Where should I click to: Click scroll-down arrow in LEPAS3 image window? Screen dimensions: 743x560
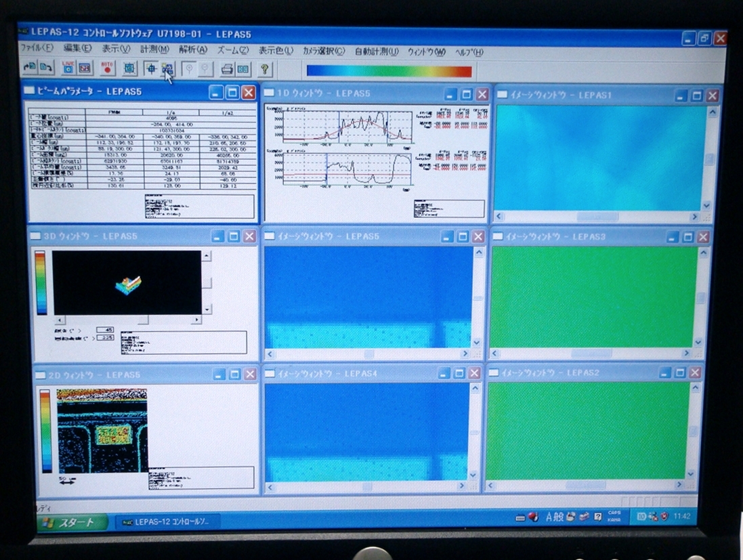point(698,342)
